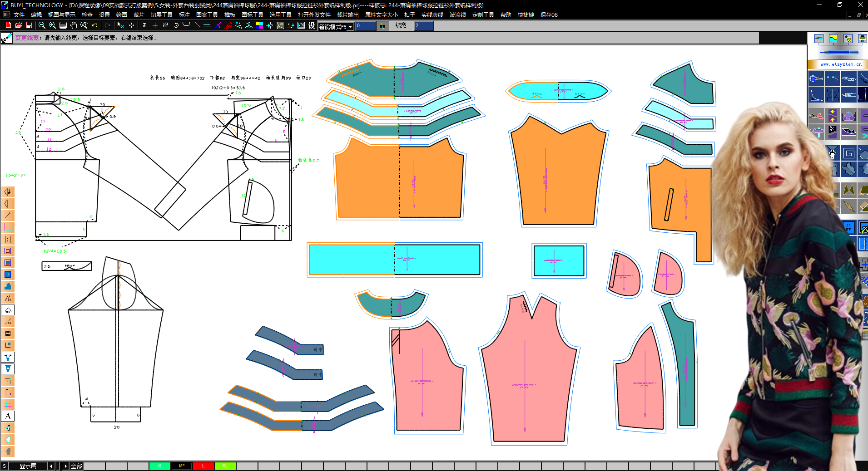Click the 显示层 display layer label
The image size is (868, 471).
point(28,466)
